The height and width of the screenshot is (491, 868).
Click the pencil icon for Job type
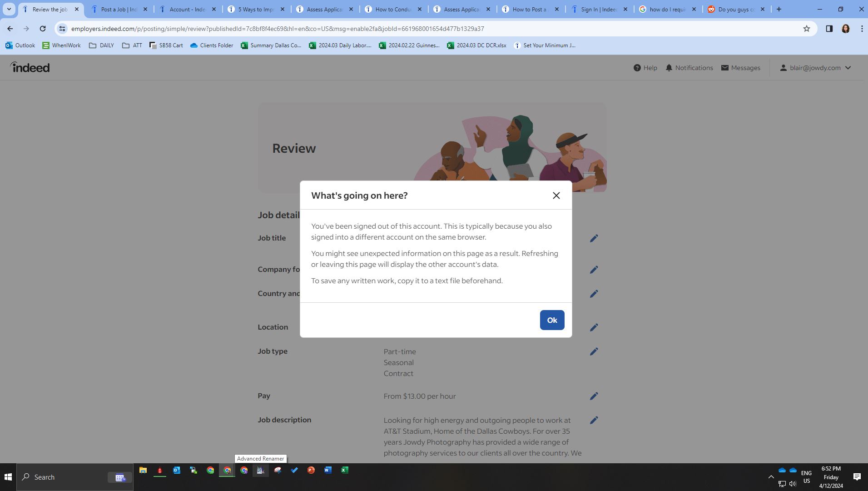[594, 351]
